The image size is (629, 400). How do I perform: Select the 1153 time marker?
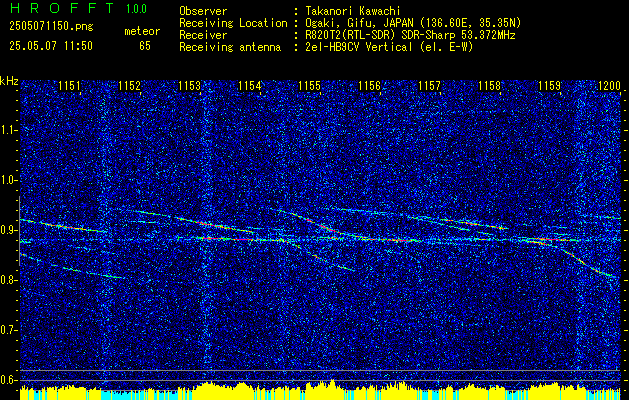189,85
